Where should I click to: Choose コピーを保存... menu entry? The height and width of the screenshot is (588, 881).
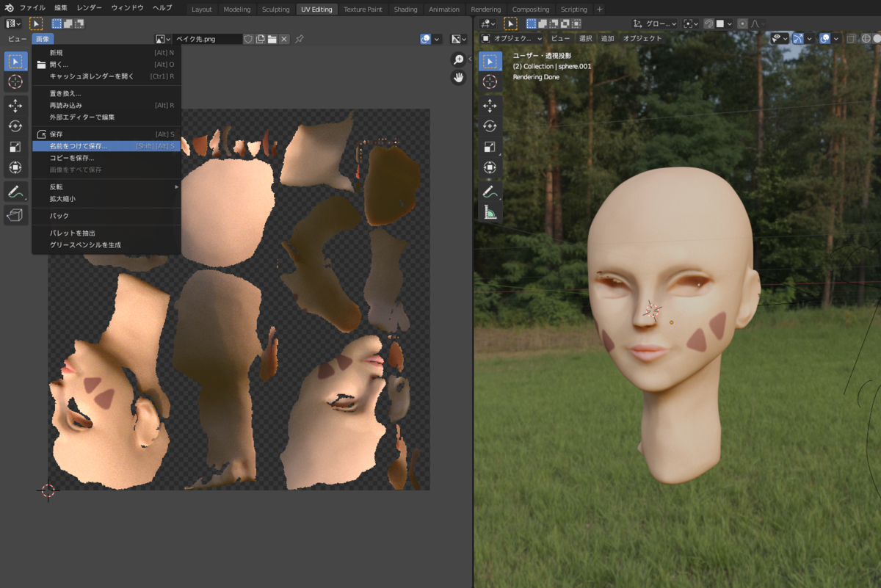106,158
